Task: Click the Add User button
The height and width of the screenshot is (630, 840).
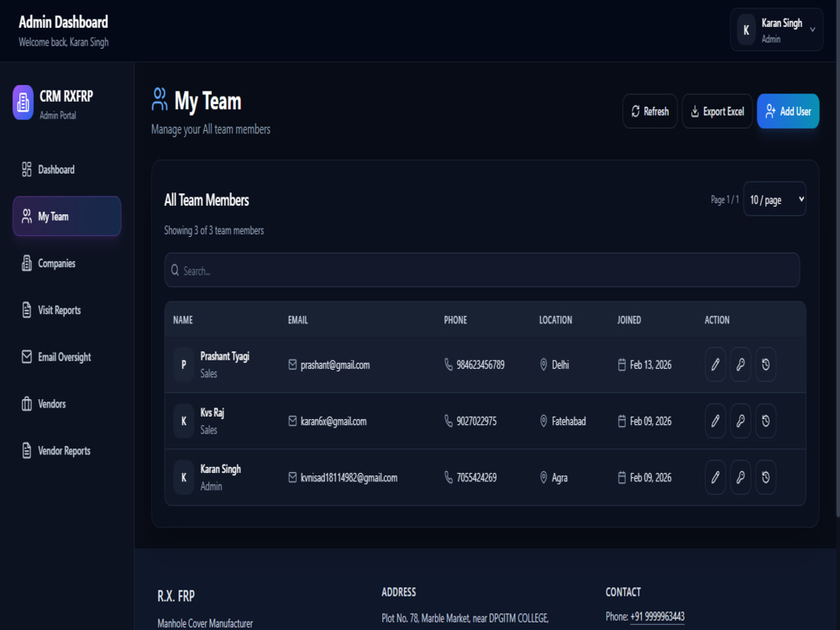Action: click(x=788, y=112)
